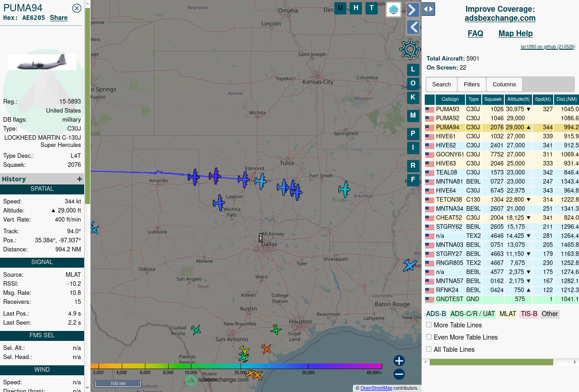Open the Map Help link

click(516, 33)
